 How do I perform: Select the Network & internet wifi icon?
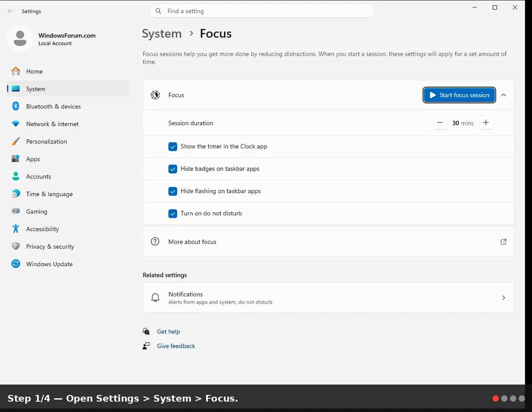click(16, 124)
